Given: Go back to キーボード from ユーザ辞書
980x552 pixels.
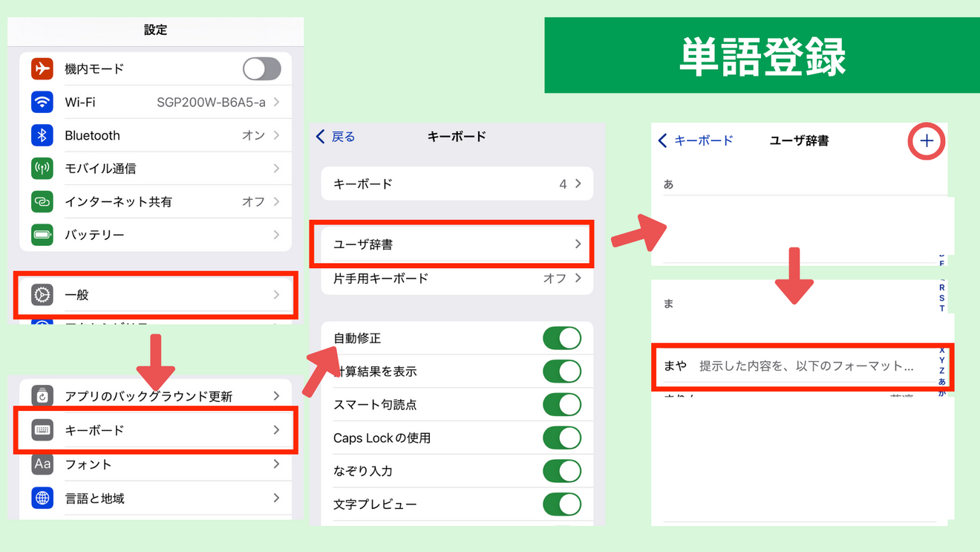Looking at the screenshot, I should pyautogui.click(x=696, y=140).
